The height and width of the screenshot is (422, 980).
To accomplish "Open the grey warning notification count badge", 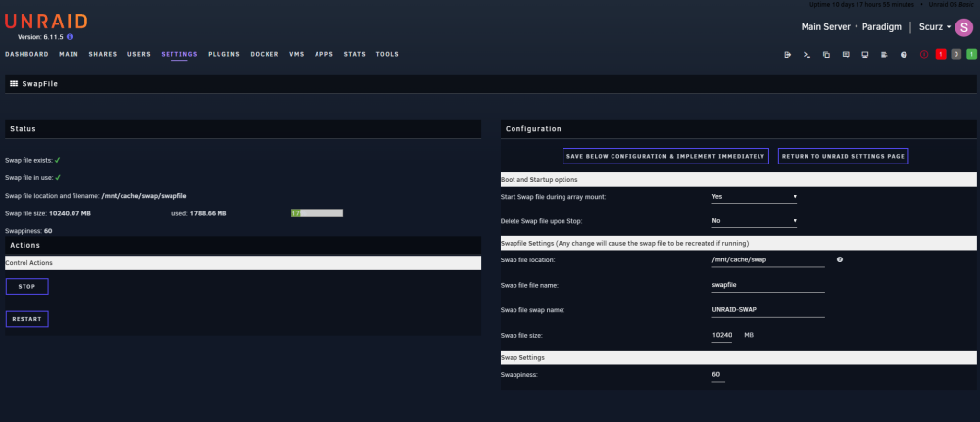I will pos(956,55).
